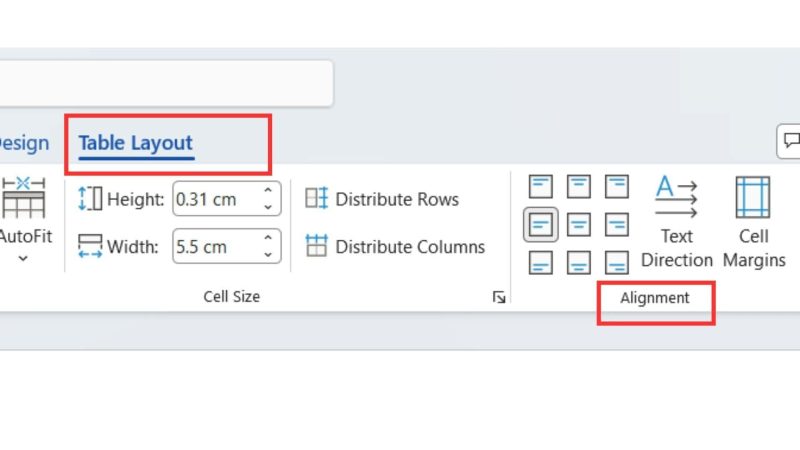The image size is (800, 450).
Task: Select Align Top Left alignment icon
Action: coord(540,186)
